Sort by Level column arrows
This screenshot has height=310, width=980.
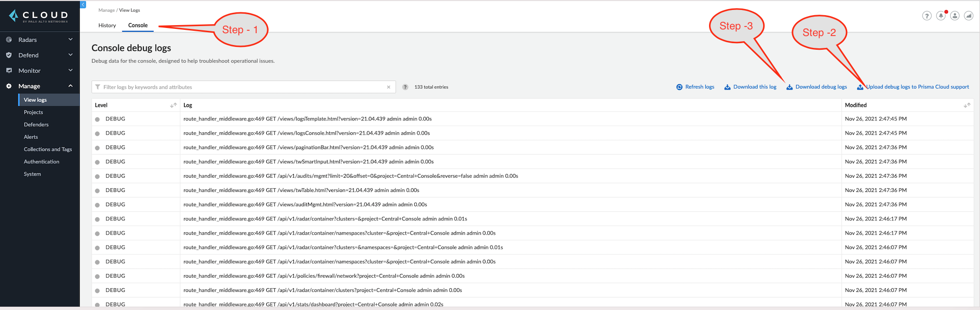pyautogui.click(x=173, y=105)
